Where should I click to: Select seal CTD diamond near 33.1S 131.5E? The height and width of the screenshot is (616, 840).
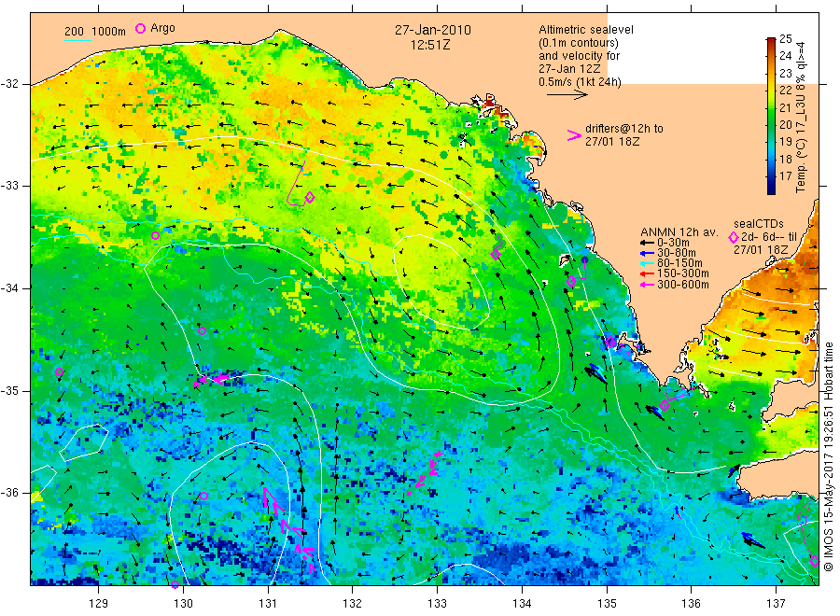pyautogui.click(x=310, y=198)
